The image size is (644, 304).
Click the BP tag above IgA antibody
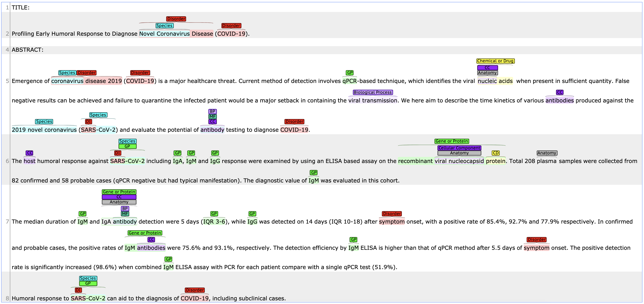click(x=125, y=209)
